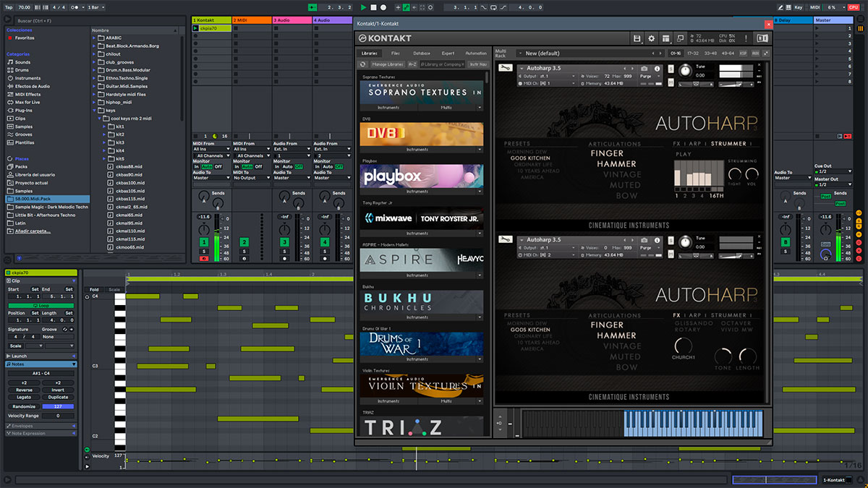Click the camera snapshot icon on second Autoharp
The image size is (868, 488).
click(x=644, y=240)
